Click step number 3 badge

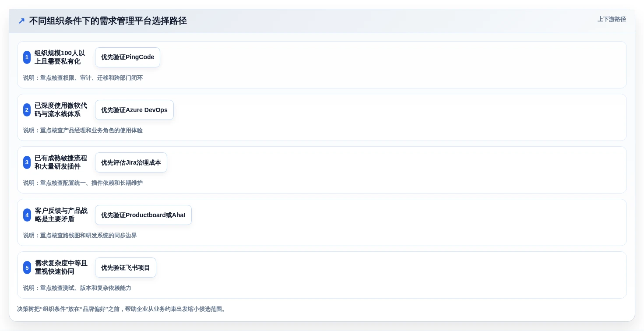click(27, 162)
